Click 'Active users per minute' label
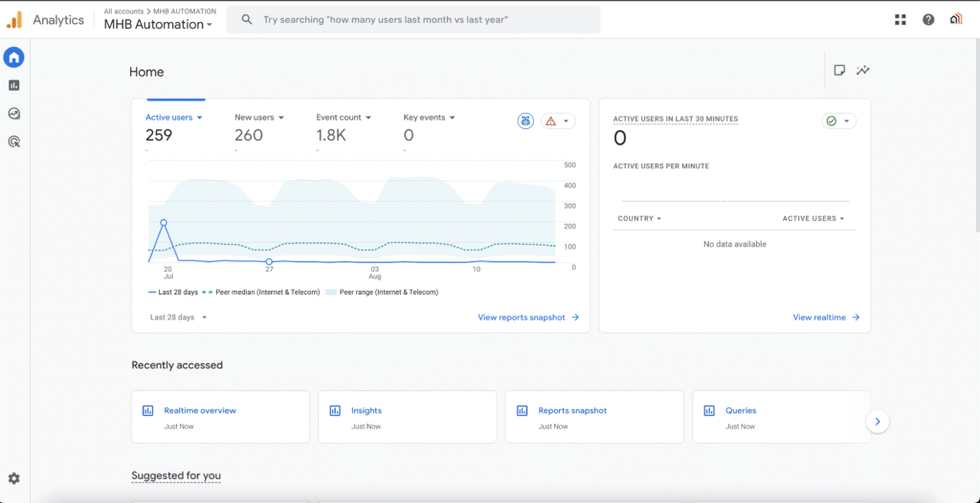Screen dimensions: 980x503 [661, 166]
